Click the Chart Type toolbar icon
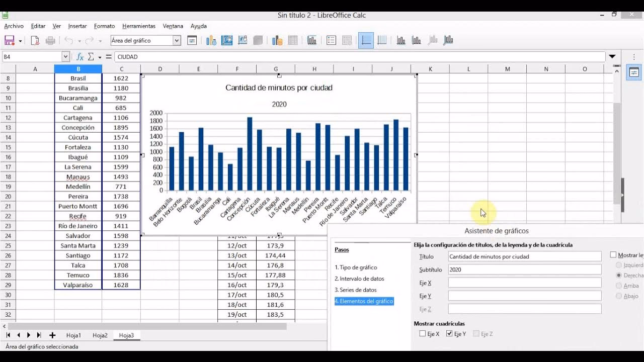Screen dimensions: 644x362 (211, 41)
